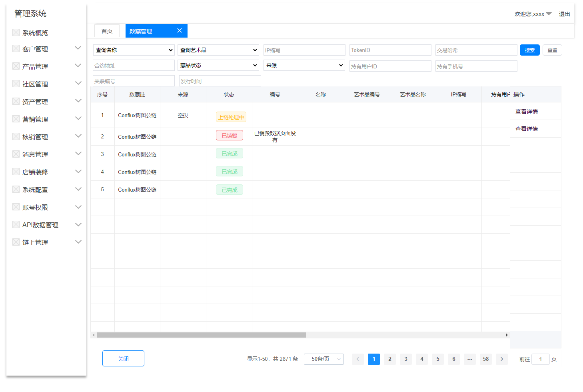This screenshot has height=392, width=583.
Task: Open the 50条/页 page size dropdown
Action: point(324,359)
